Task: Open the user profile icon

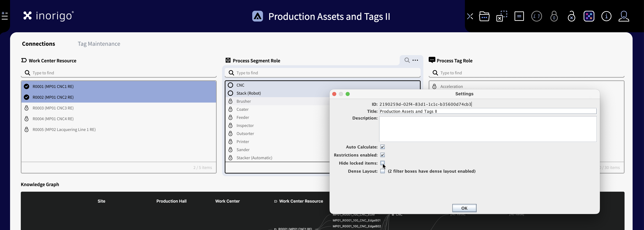Action: [x=624, y=16]
